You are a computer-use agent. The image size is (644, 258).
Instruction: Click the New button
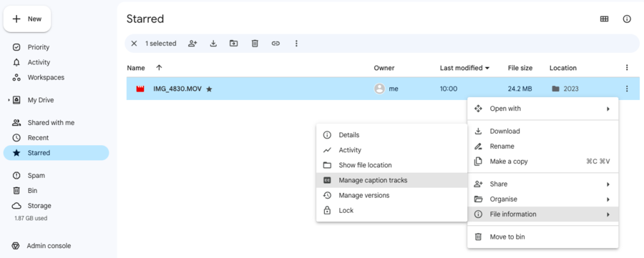[27, 19]
